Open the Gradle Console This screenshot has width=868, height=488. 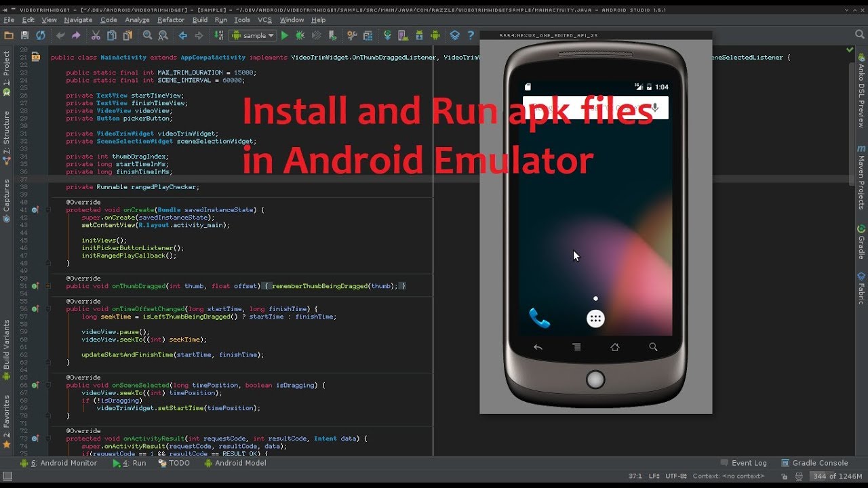pos(814,463)
